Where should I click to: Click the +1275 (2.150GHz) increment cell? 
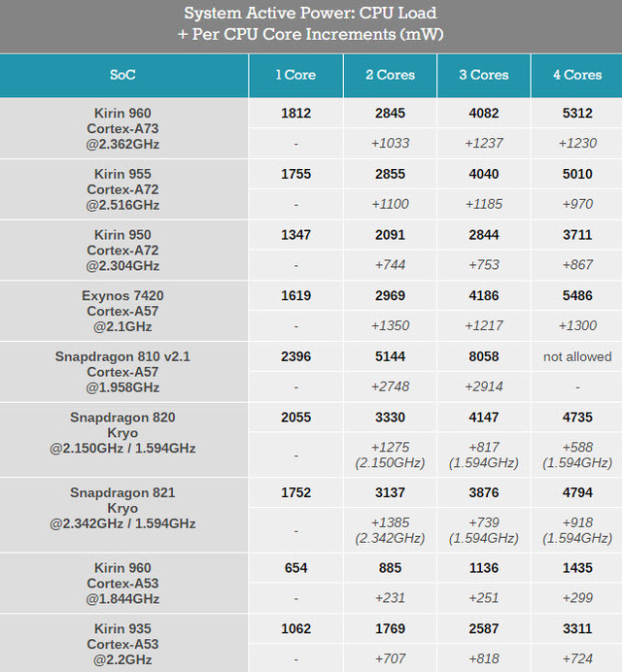(390, 454)
